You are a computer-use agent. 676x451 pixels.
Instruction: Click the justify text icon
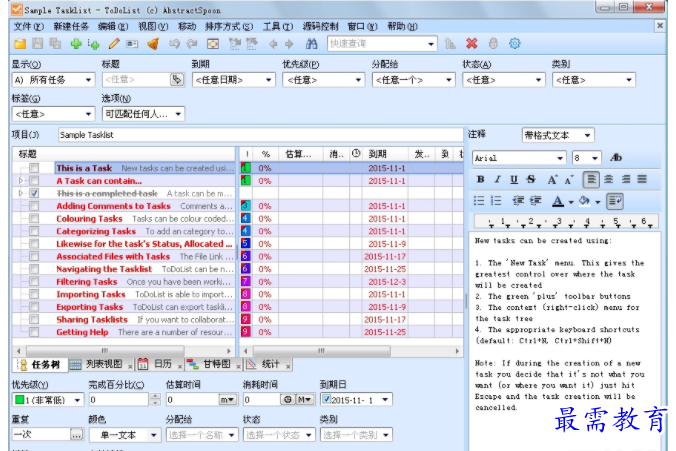tap(642, 179)
